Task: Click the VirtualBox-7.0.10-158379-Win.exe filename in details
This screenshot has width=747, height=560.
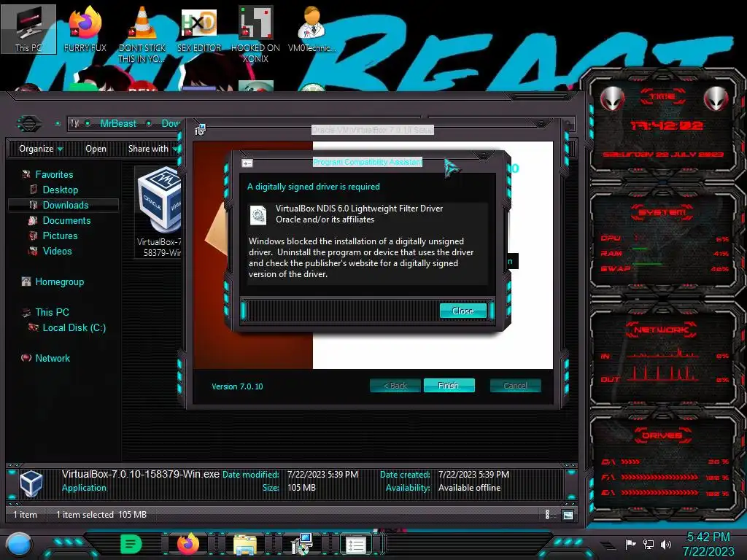Action: [141, 474]
